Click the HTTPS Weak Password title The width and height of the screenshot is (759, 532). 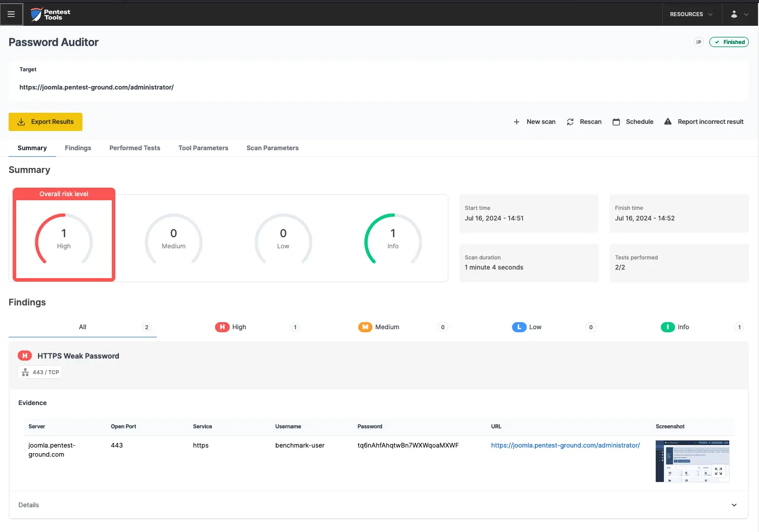(x=78, y=356)
